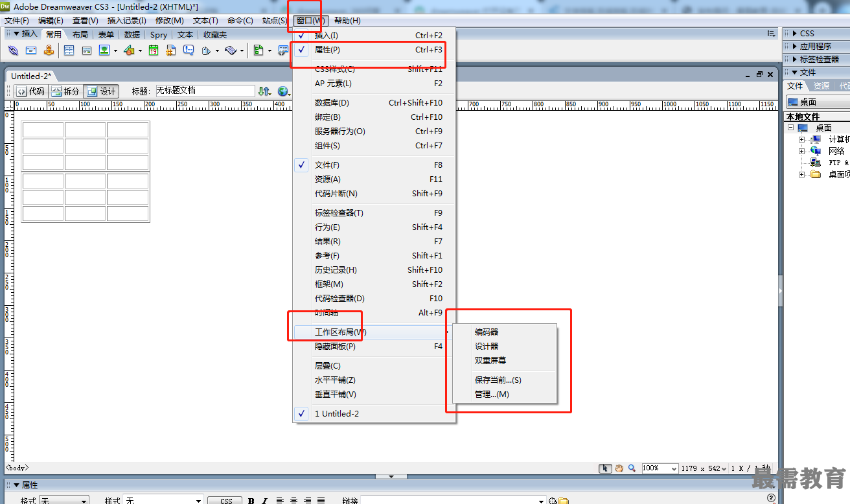Screen dimensions: 850x504
Task: Insert media from the toolbar
Action: (x=129, y=51)
